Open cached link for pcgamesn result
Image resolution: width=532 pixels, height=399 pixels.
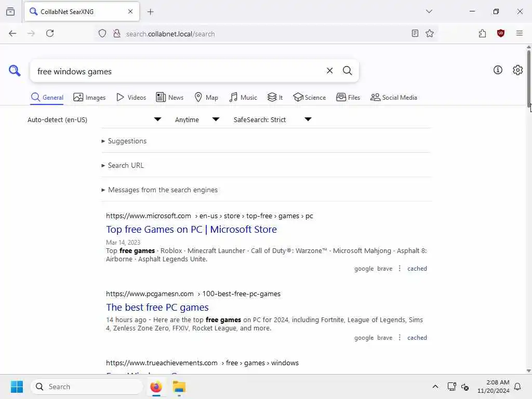tap(417, 338)
